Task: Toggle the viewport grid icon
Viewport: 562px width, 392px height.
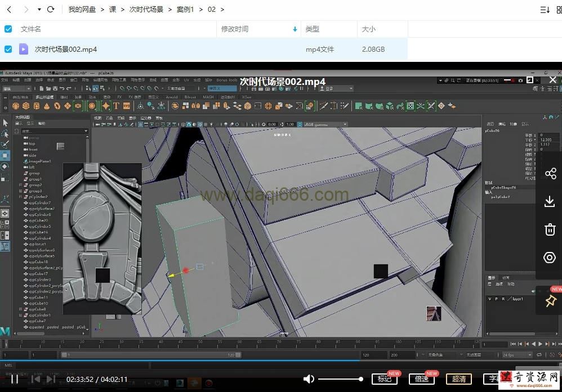Action: pos(141,125)
